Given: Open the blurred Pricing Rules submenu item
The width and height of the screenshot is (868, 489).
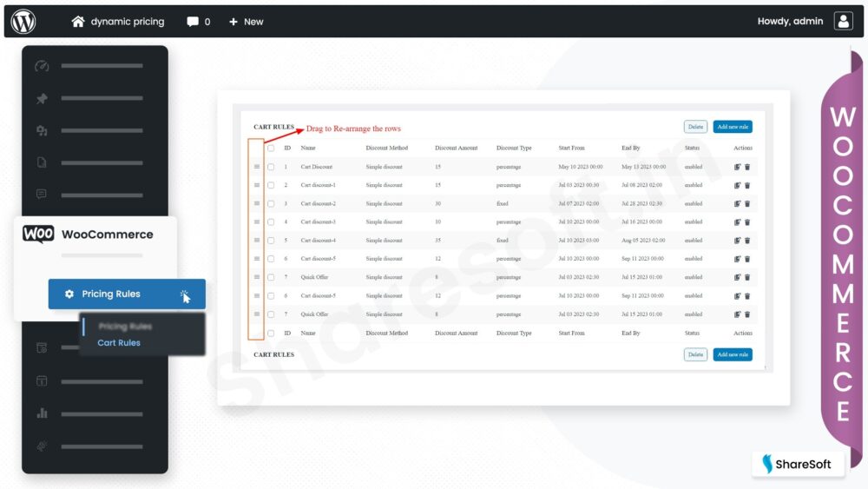Looking at the screenshot, I should (125, 327).
